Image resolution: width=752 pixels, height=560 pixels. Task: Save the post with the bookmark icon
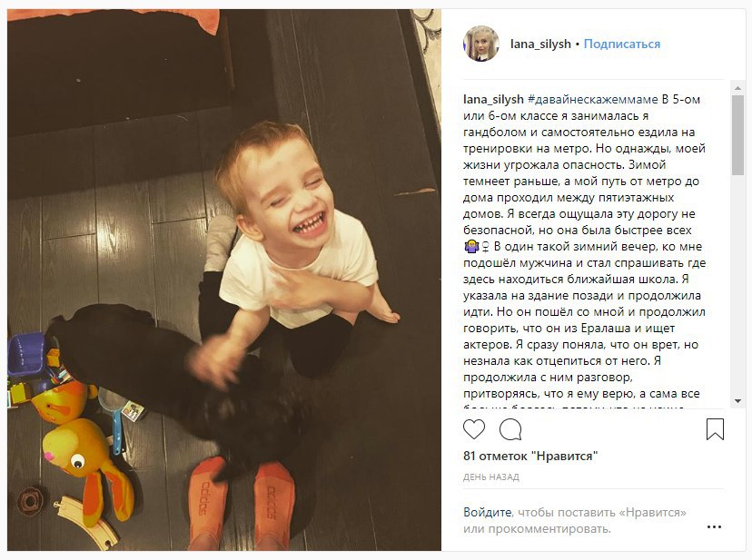(715, 429)
